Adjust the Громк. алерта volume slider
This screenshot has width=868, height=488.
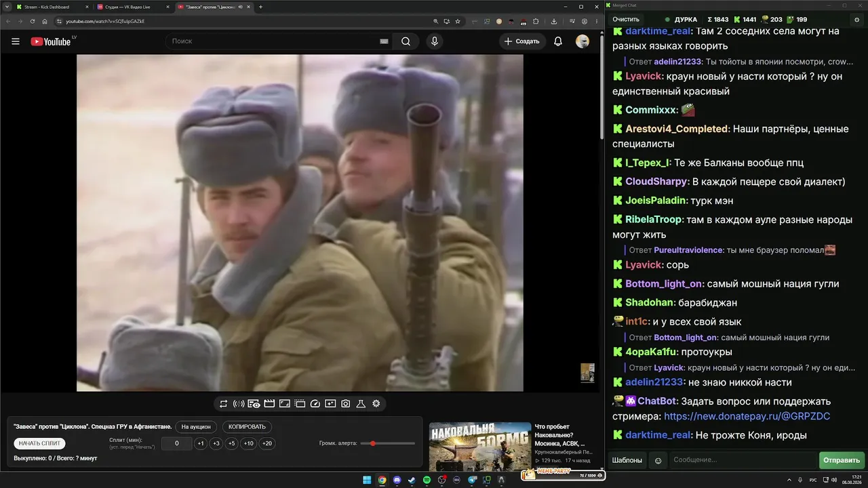click(388, 443)
